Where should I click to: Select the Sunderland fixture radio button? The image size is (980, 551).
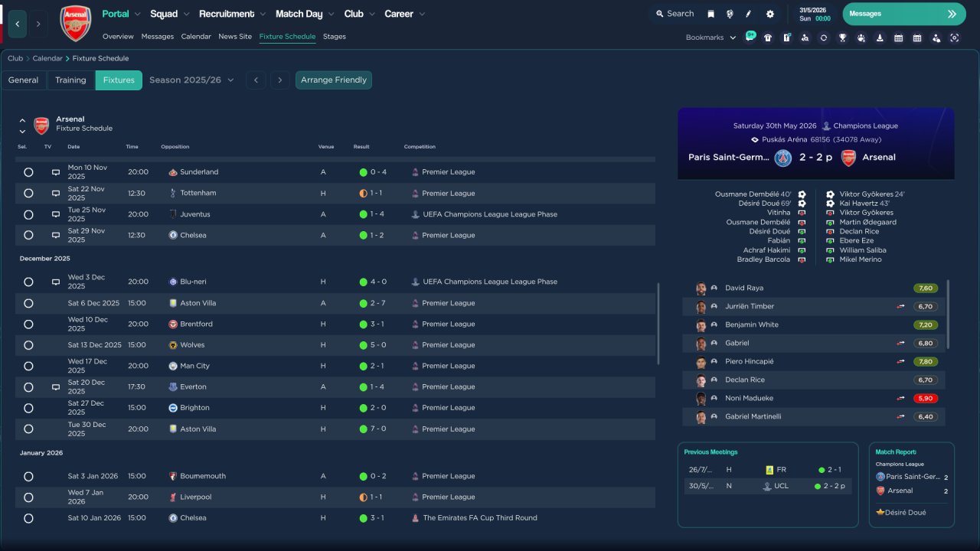[28, 172]
